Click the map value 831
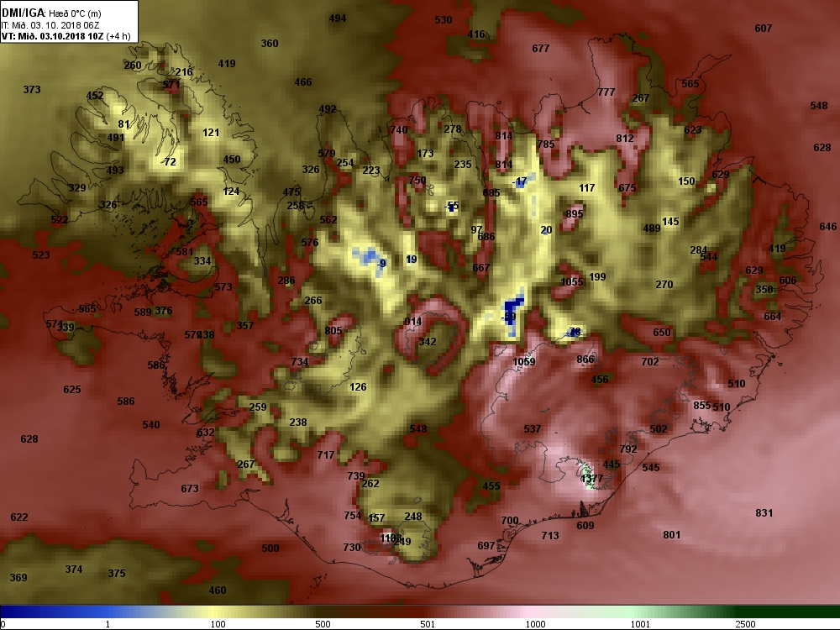The image size is (840, 630). click(x=764, y=512)
